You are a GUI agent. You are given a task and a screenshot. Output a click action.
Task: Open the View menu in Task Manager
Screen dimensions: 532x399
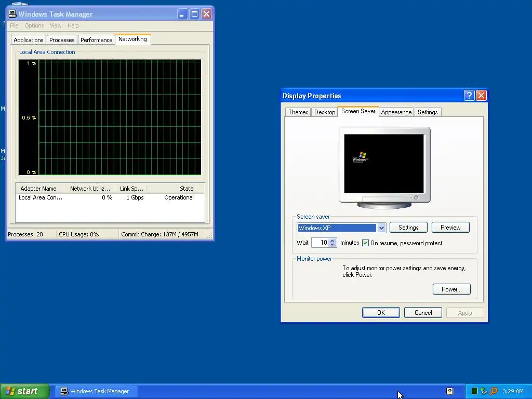coord(56,25)
